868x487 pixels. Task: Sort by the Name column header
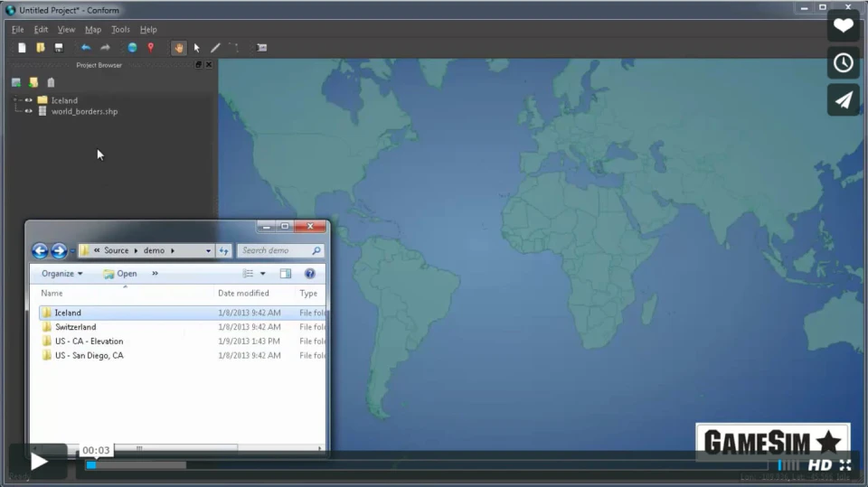pyautogui.click(x=52, y=294)
